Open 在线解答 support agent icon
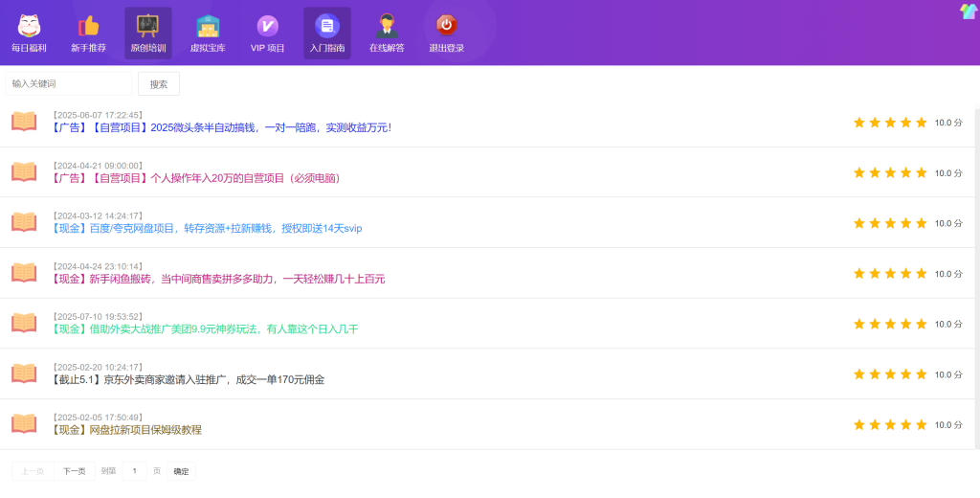 point(387,26)
